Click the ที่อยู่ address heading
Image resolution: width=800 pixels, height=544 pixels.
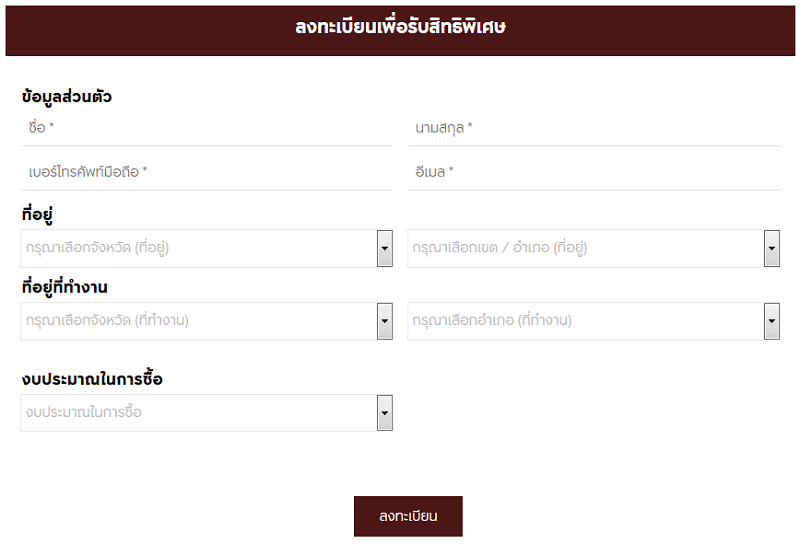[37, 214]
